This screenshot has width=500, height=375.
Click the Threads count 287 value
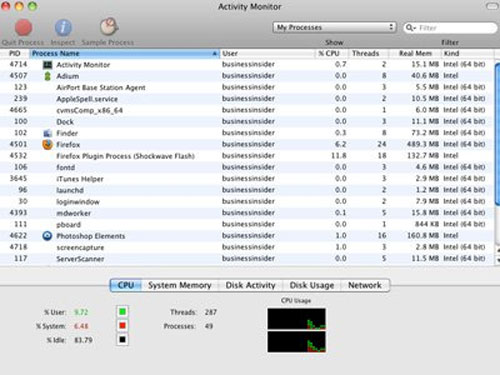[211, 312]
